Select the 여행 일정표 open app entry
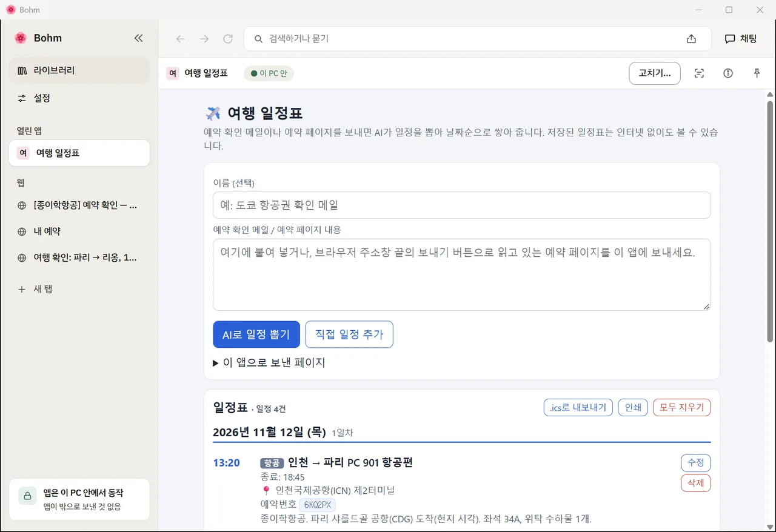This screenshot has width=776, height=532. pyautogui.click(x=79, y=153)
